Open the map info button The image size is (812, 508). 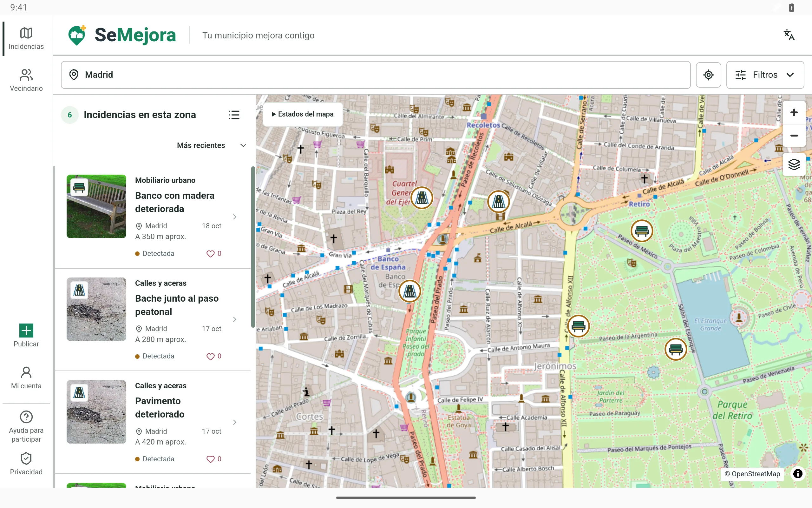(x=798, y=474)
